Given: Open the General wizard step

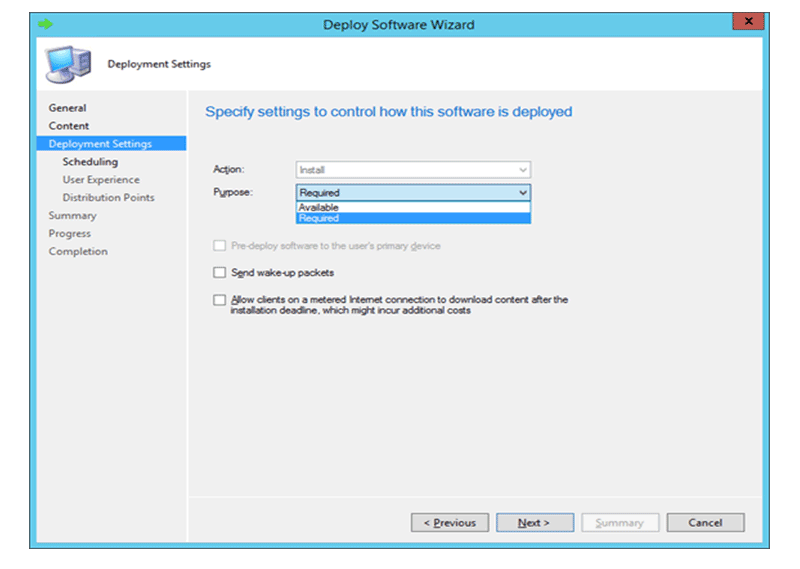Looking at the screenshot, I should pos(67,108).
